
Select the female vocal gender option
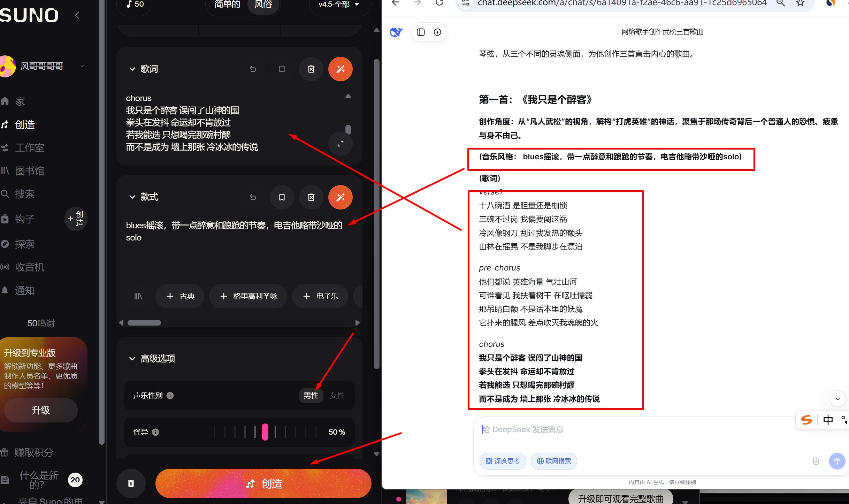click(x=337, y=396)
